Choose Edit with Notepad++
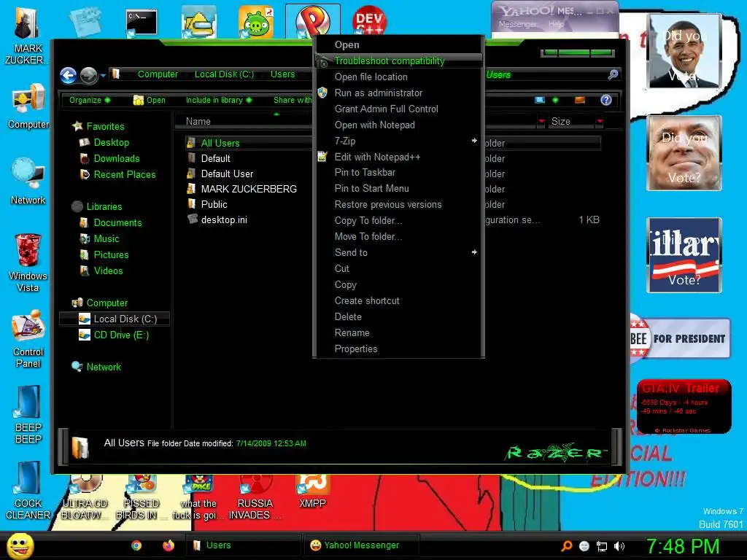Image resolution: width=747 pixels, height=560 pixels. point(398,157)
